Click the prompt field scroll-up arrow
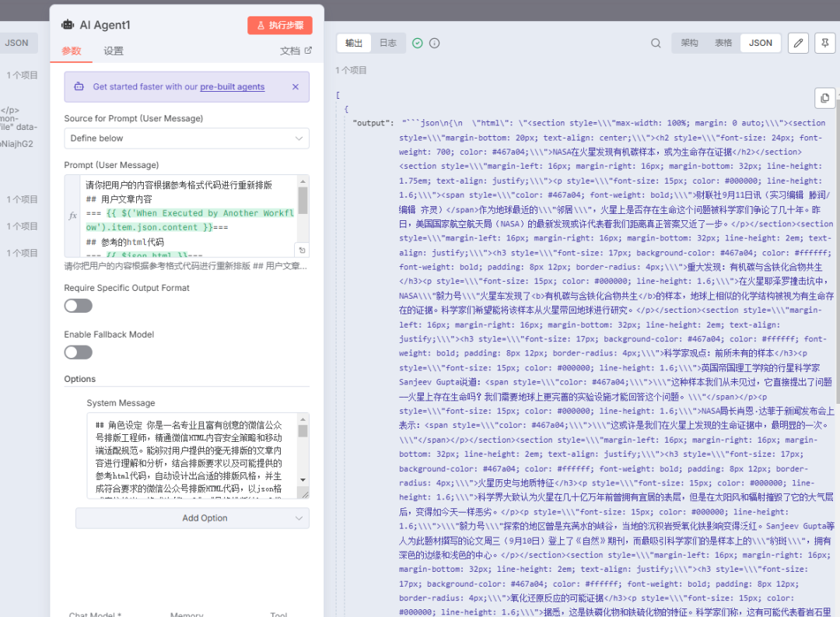The image size is (840, 617). (x=303, y=181)
